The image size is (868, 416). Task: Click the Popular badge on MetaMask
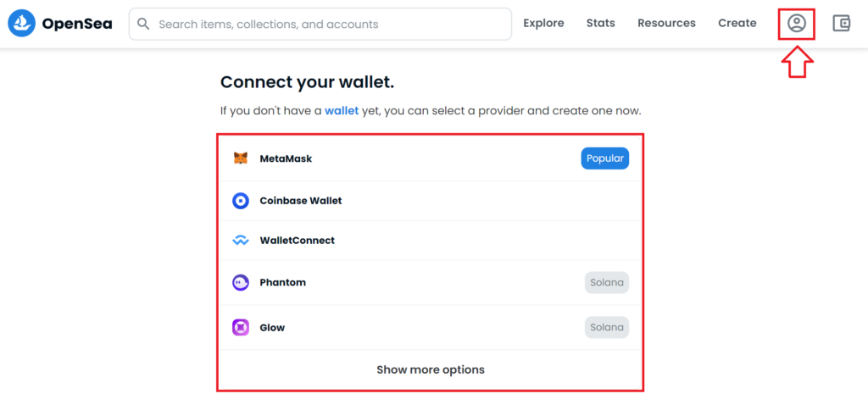[605, 158]
